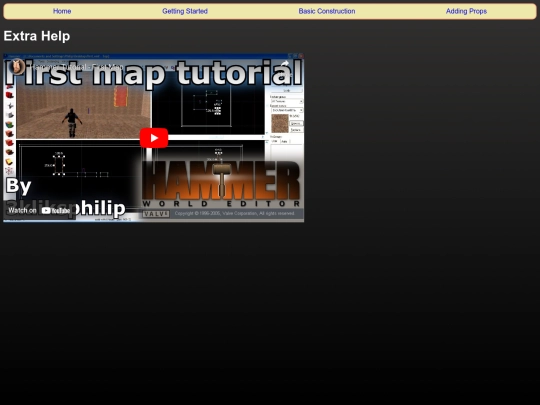Click the Extra Help heading text
The width and height of the screenshot is (540, 405).
tap(37, 36)
